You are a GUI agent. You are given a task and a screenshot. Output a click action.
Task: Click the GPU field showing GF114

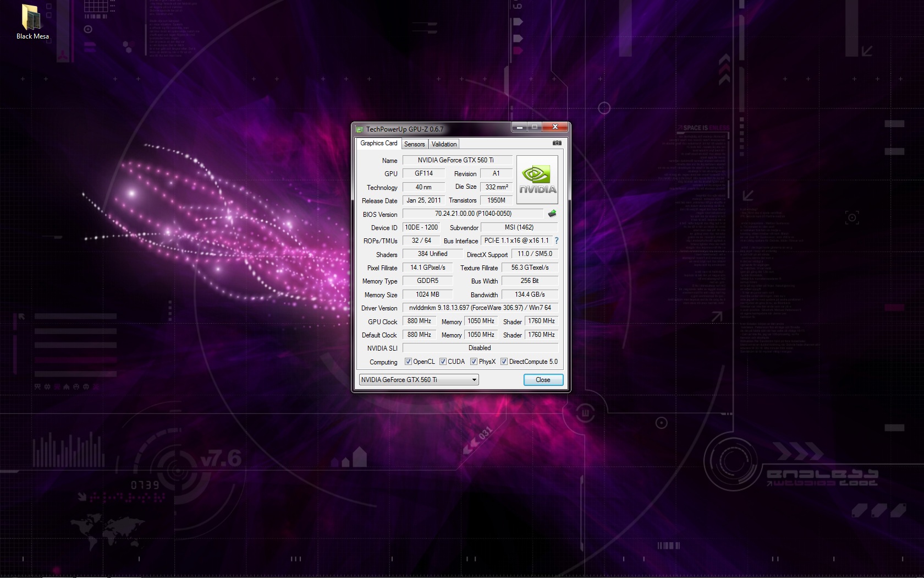[424, 173]
